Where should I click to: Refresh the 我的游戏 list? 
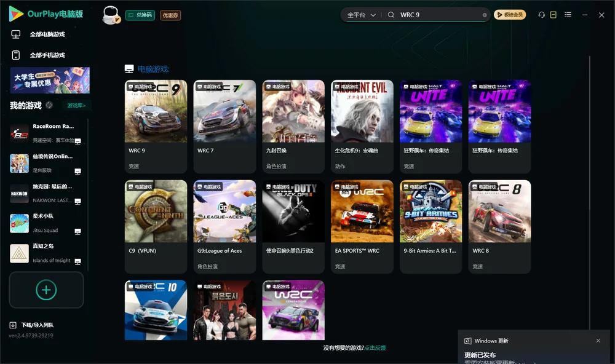(x=49, y=105)
